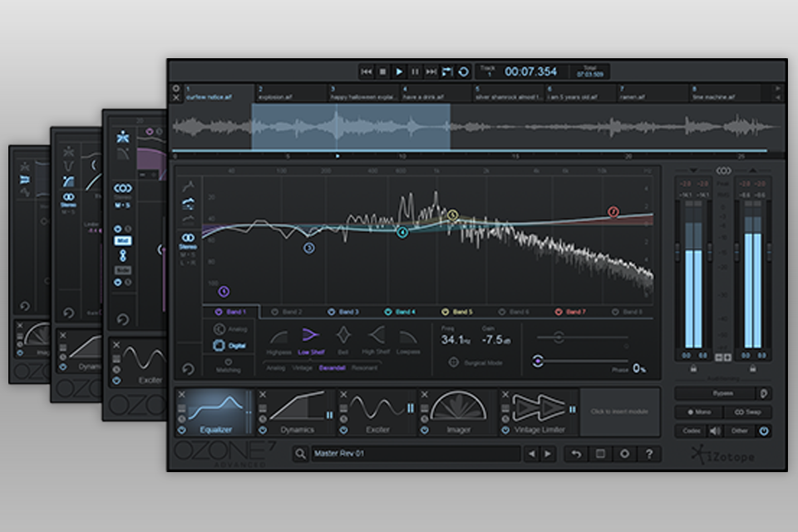Screen dimensions: 798x532
Task: Load the next preset with the right arrow
Action: point(548,454)
